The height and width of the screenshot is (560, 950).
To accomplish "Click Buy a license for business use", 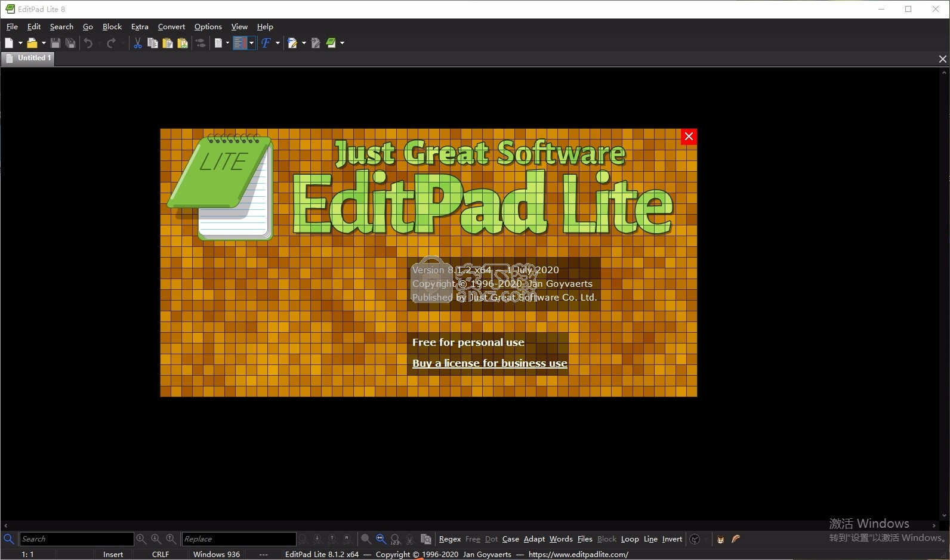I will pos(489,363).
